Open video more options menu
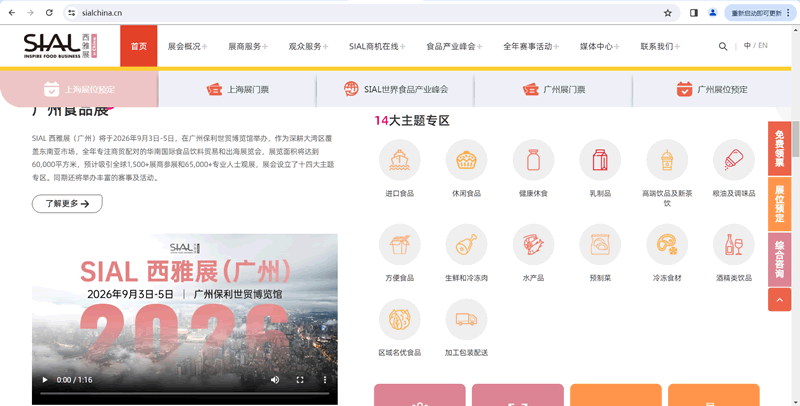The width and height of the screenshot is (800, 406). (324, 380)
